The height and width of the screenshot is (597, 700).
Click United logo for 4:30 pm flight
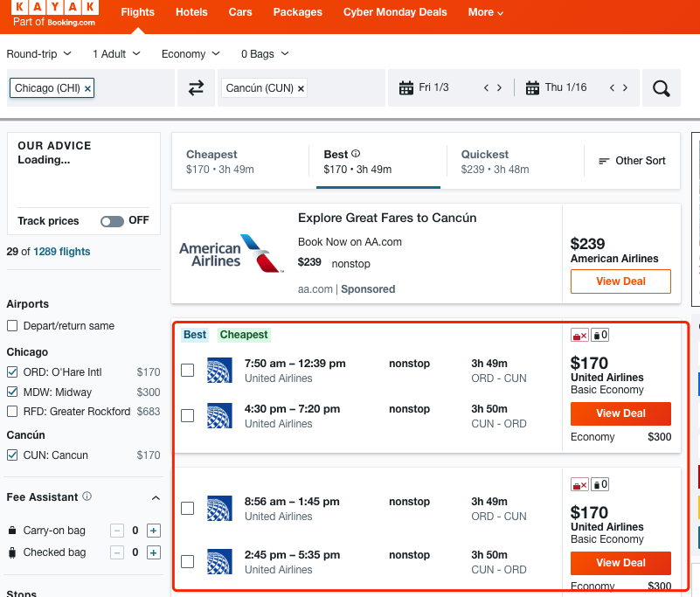219,416
